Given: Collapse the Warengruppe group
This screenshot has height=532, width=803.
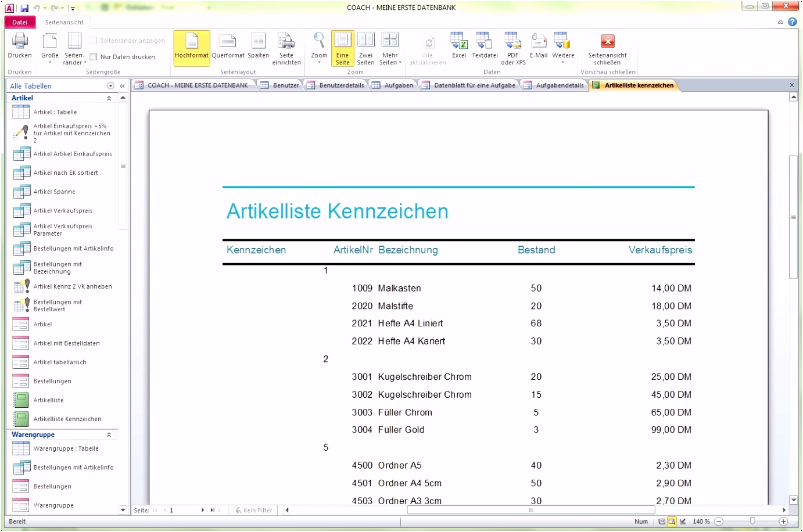Looking at the screenshot, I should (x=109, y=434).
